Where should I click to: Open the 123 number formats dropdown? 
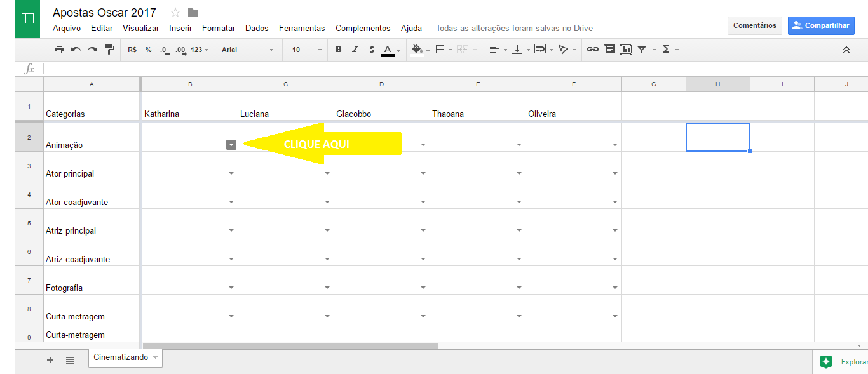coord(199,50)
